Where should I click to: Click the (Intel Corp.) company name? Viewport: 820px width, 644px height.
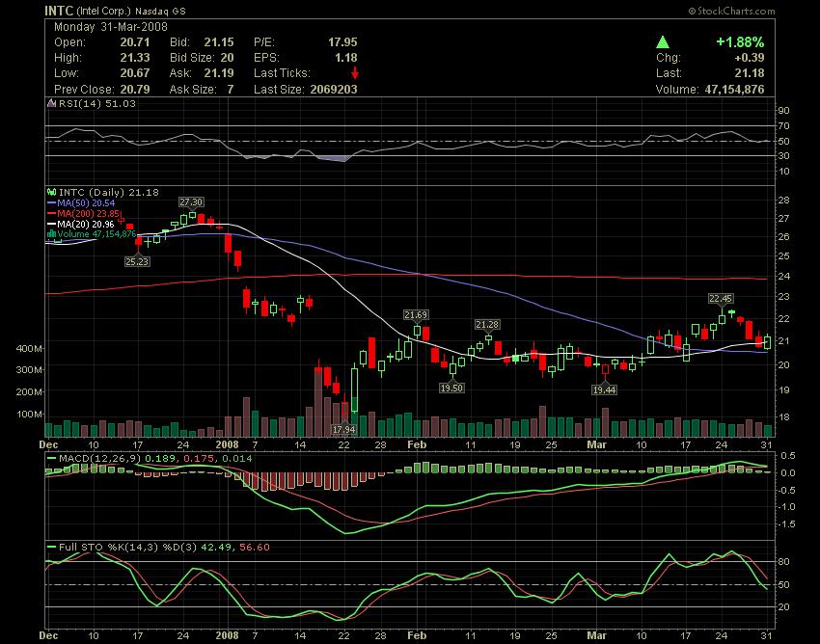[x=103, y=11]
